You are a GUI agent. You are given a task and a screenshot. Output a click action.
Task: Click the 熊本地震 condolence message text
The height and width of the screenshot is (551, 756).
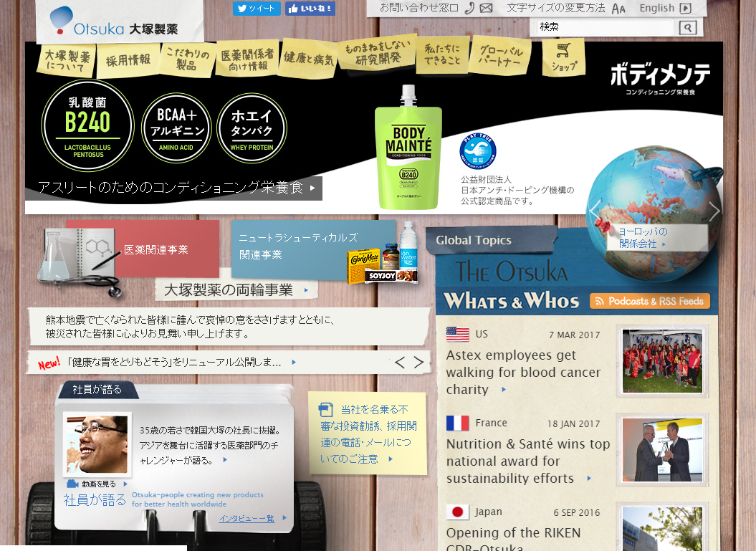[x=191, y=326]
